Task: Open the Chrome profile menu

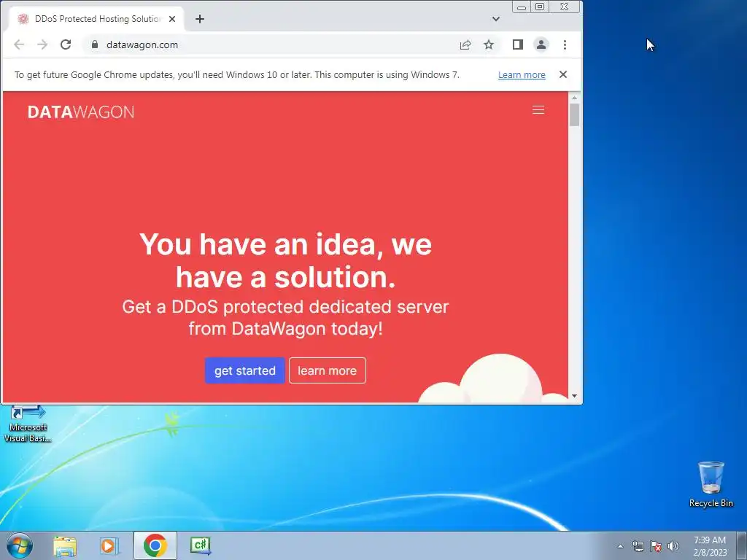Action: 541,44
